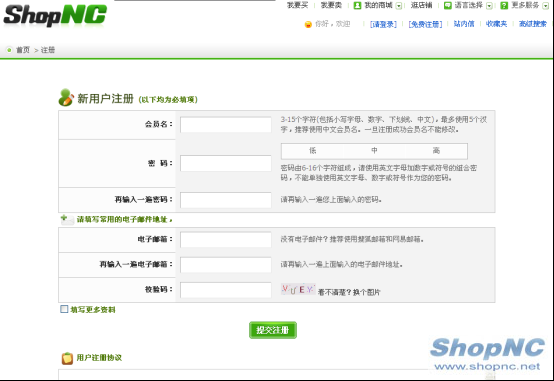The image size is (554, 381).
Task: Click the captcha verification image
Action: coord(298,289)
